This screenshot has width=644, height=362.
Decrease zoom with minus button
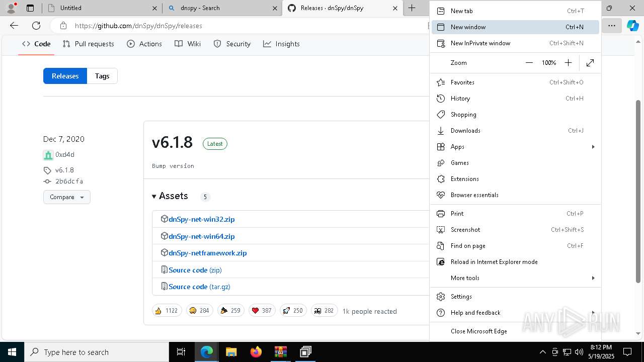pyautogui.click(x=529, y=63)
